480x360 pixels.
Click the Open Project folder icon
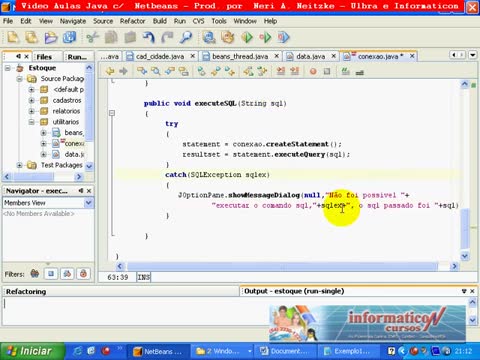click(51, 37)
